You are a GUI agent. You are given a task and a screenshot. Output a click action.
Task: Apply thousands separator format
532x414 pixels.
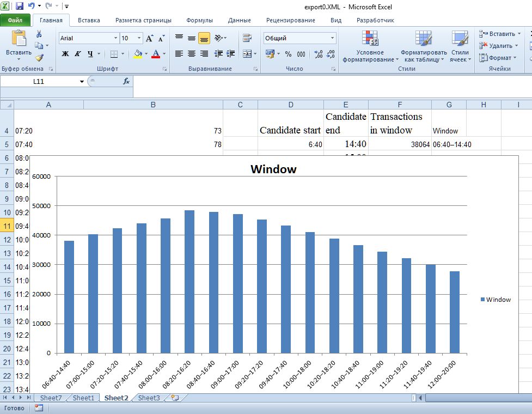point(301,54)
